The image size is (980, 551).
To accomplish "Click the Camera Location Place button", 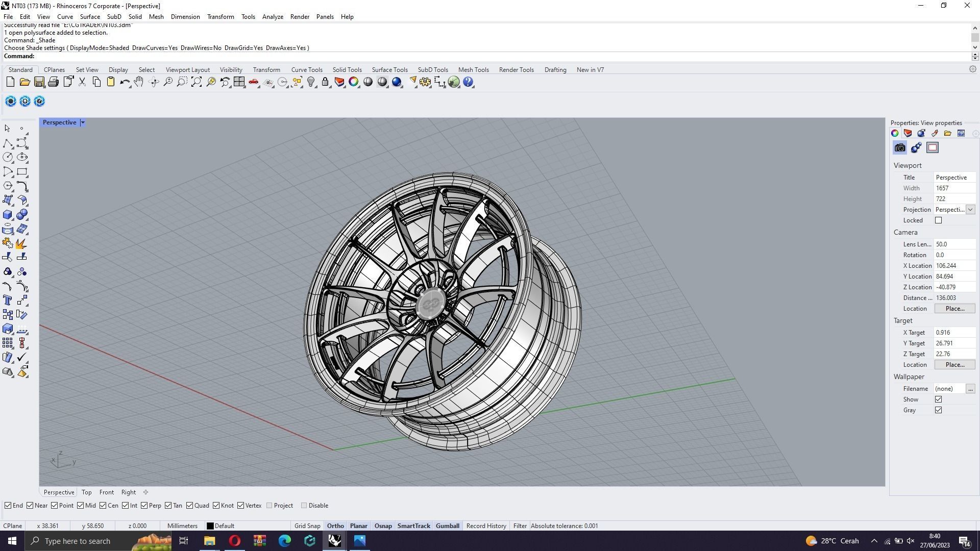I will (954, 309).
